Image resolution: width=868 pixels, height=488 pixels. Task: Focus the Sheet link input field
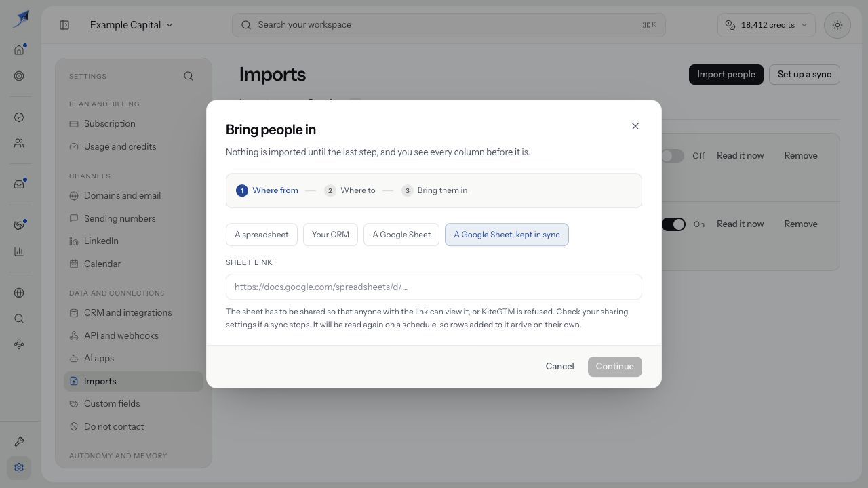434,287
